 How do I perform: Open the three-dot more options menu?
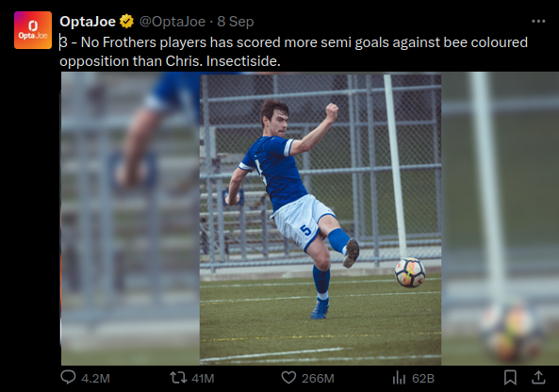tap(538, 22)
